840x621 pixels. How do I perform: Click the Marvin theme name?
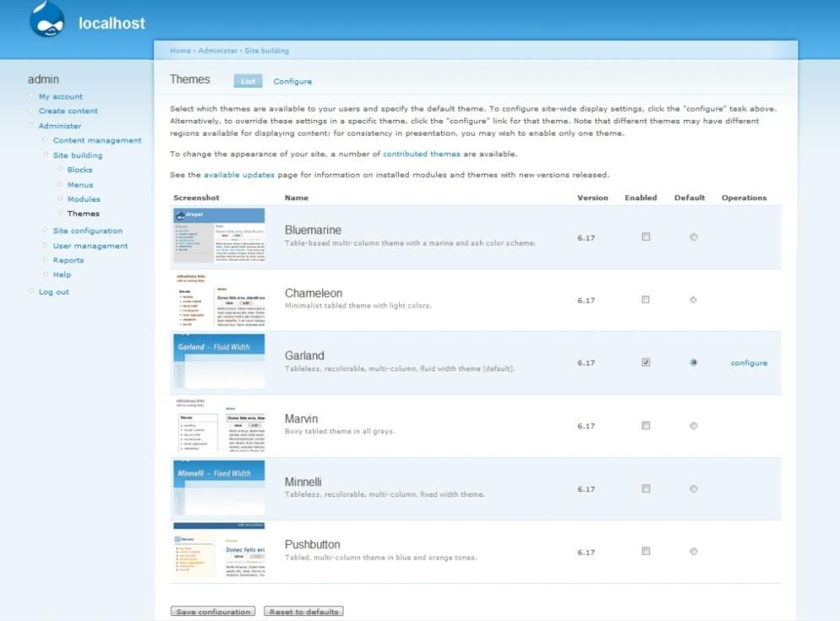301,419
